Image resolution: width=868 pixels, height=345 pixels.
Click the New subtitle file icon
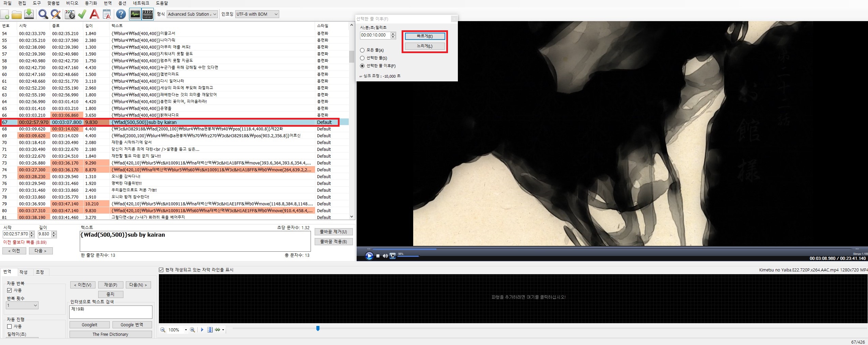[5, 14]
